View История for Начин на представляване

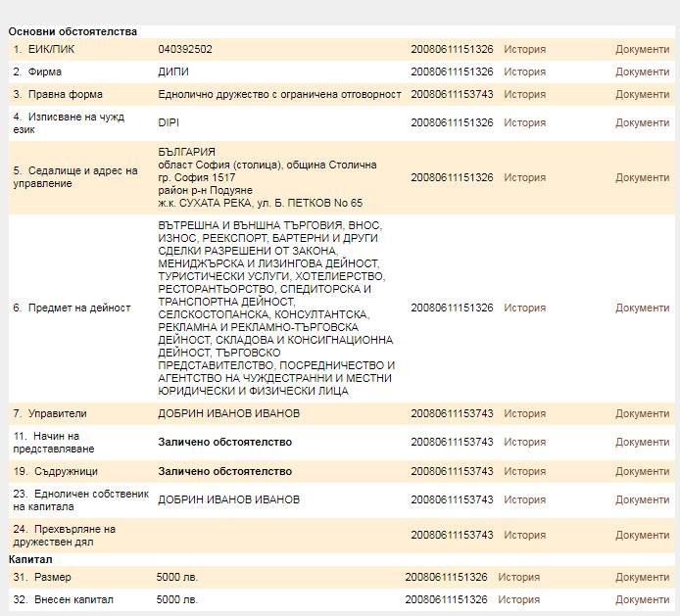click(x=524, y=442)
